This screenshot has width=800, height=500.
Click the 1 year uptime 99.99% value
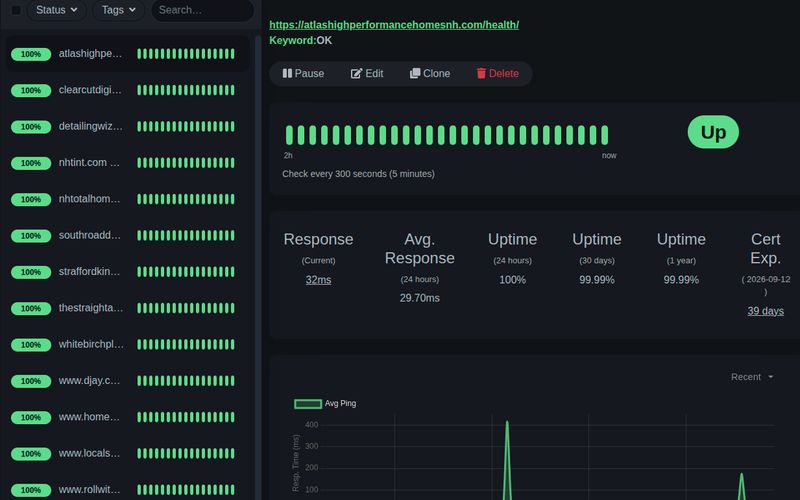click(681, 280)
